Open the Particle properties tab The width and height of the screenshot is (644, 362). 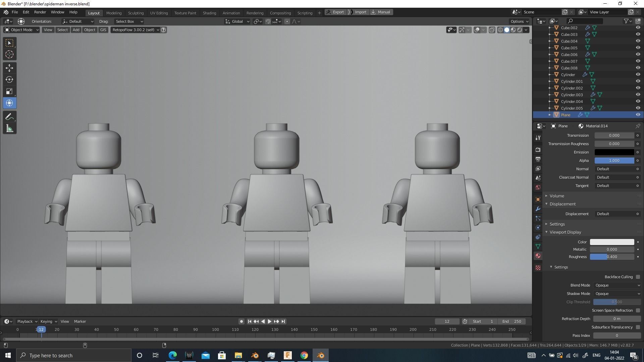[x=538, y=218]
